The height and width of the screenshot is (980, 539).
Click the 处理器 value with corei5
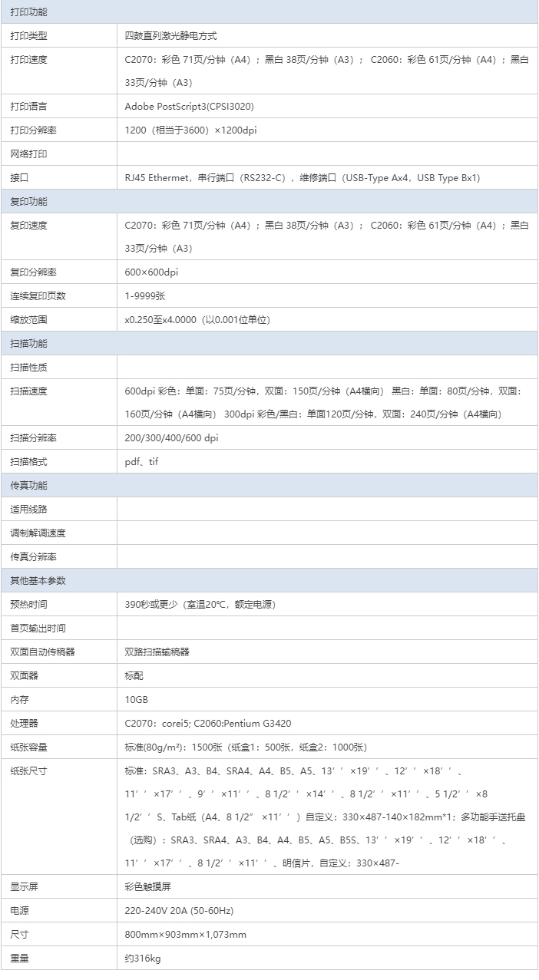point(207,723)
